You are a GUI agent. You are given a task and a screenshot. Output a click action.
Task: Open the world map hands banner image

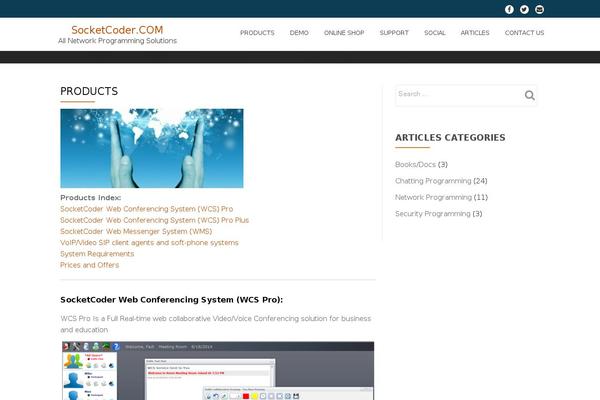click(x=152, y=148)
